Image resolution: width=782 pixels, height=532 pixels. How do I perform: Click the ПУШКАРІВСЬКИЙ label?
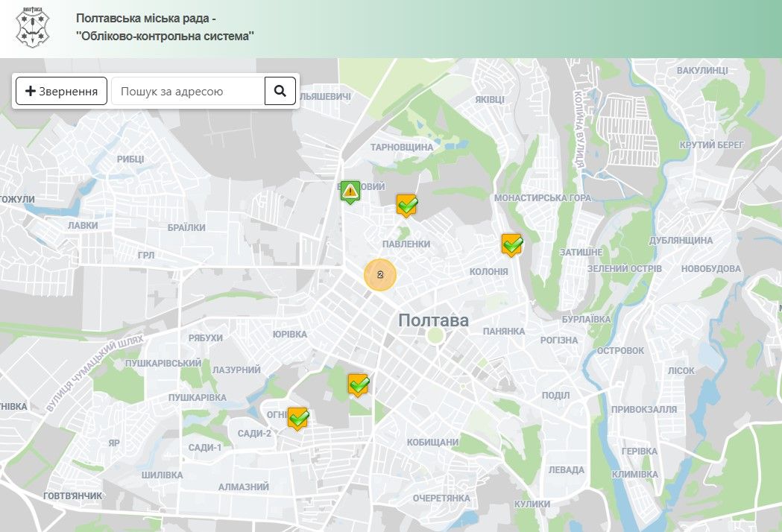click(163, 363)
